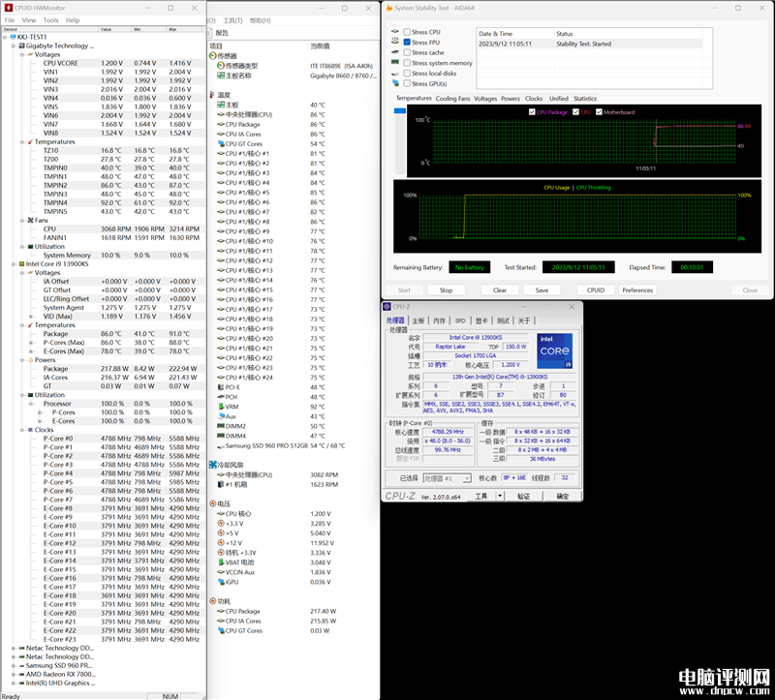775x700 pixels.
Task: Click the HWMonitor app icon in title bar
Action: (9, 8)
